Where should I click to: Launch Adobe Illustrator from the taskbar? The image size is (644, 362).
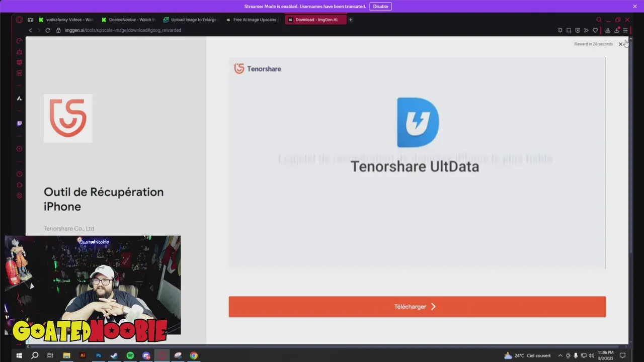pyautogui.click(x=83, y=355)
